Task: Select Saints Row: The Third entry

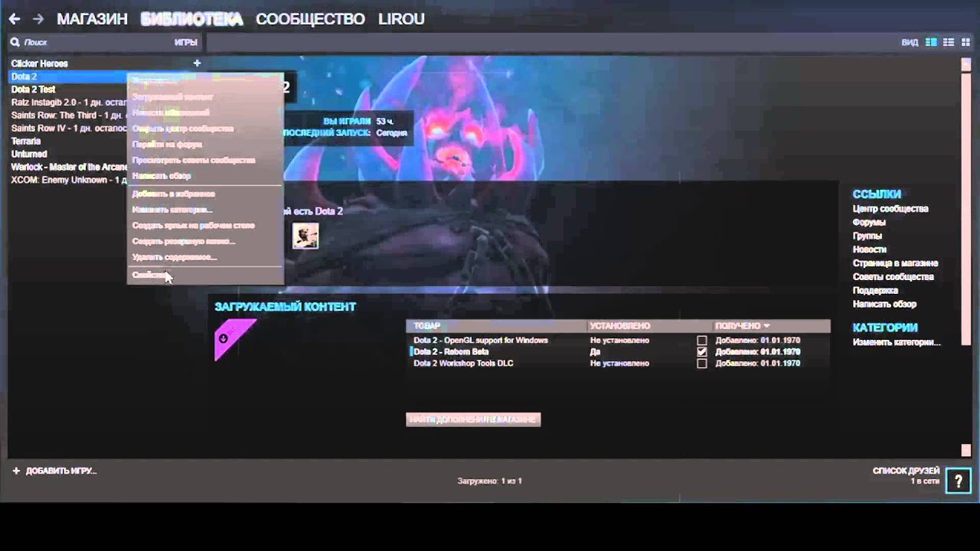Action: [68, 116]
